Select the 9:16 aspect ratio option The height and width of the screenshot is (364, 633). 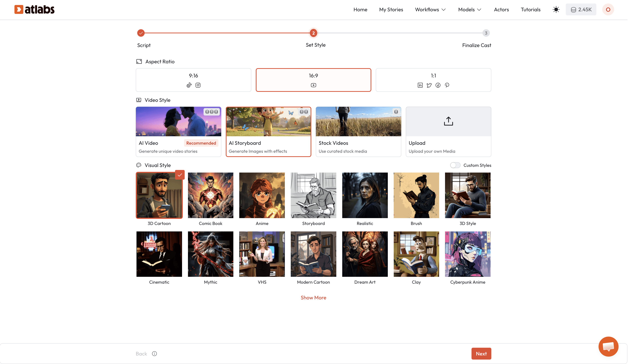(x=193, y=80)
